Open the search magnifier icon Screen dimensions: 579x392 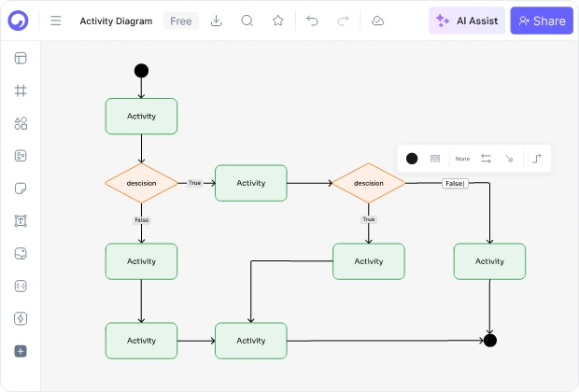click(247, 21)
